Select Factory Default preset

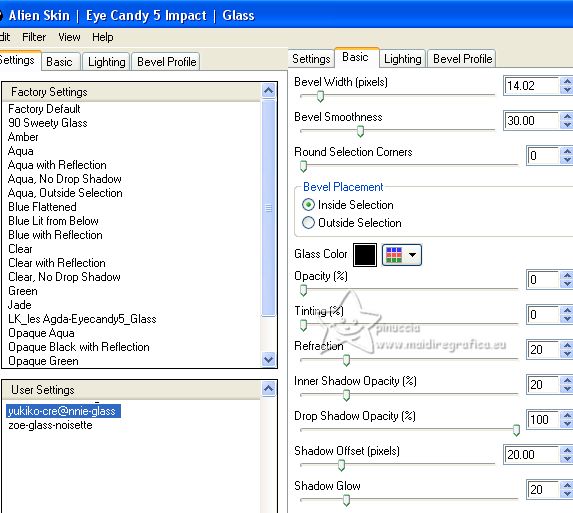coord(44,109)
